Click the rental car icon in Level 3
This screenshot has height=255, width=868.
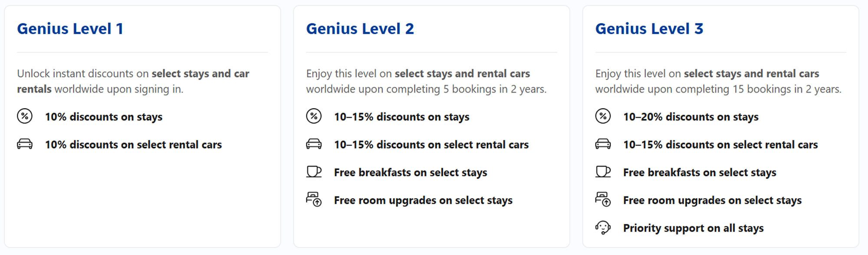[x=603, y=144]
